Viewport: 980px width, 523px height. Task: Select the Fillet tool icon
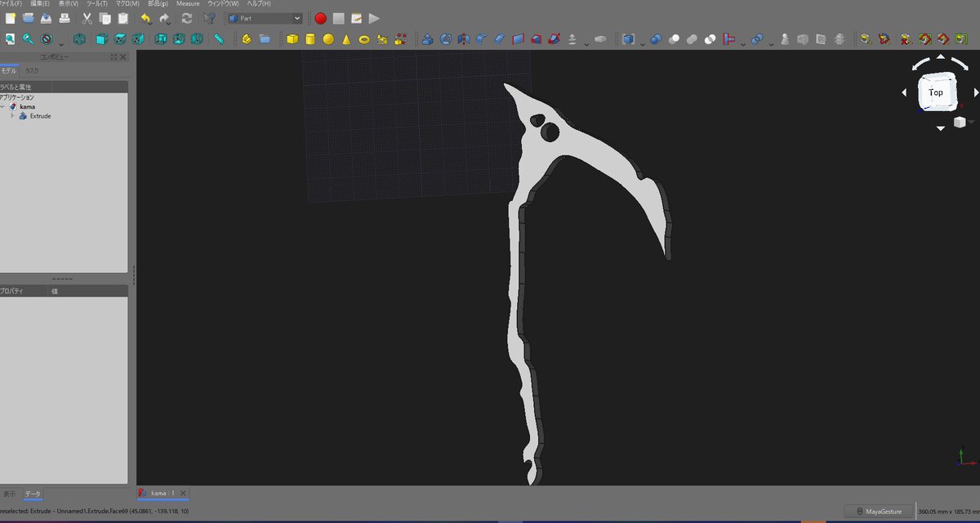point(481,38)
